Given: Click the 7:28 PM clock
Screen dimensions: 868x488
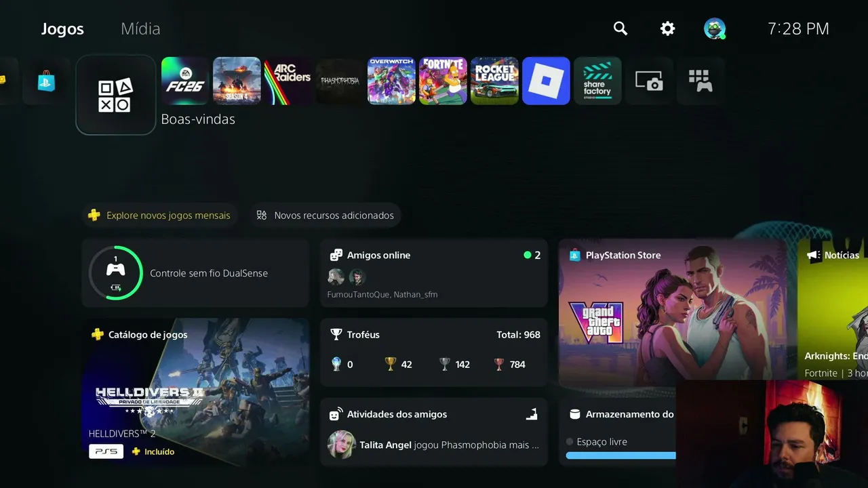Looking at the screenshot, I should (x=798, y=28).
